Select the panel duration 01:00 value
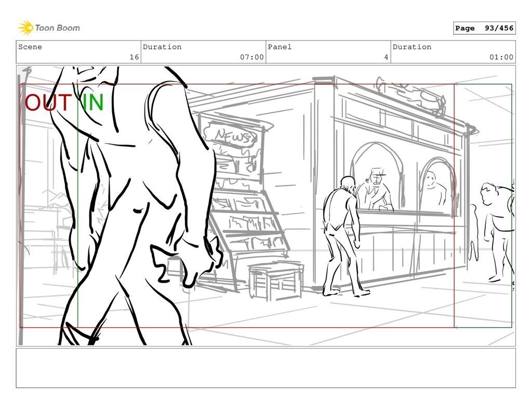The width and height of the screenshot is (532, 412). pos(501,57)
